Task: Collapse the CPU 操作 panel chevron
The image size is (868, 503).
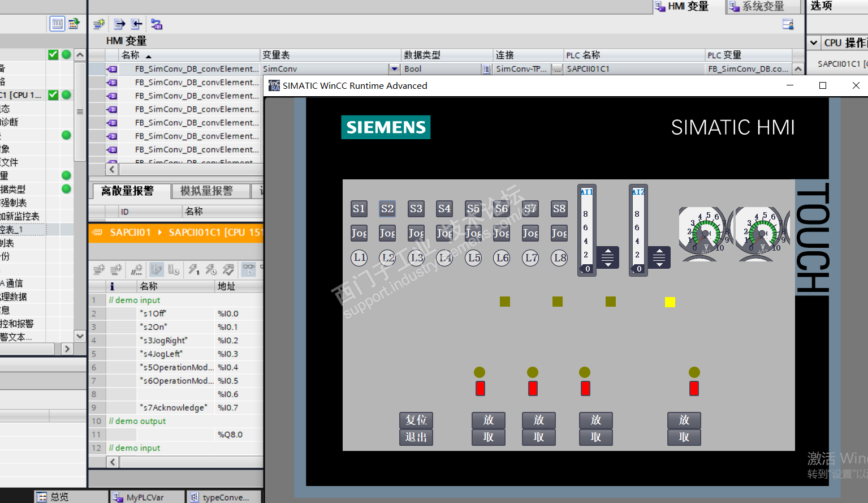Action: pos(814,42)
